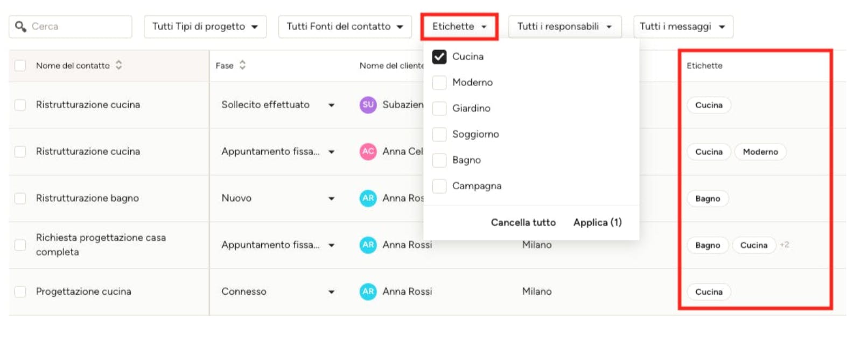Click the search magnifier icon
The width and height of the screenshot is (868, 341).
coord(20,26)
